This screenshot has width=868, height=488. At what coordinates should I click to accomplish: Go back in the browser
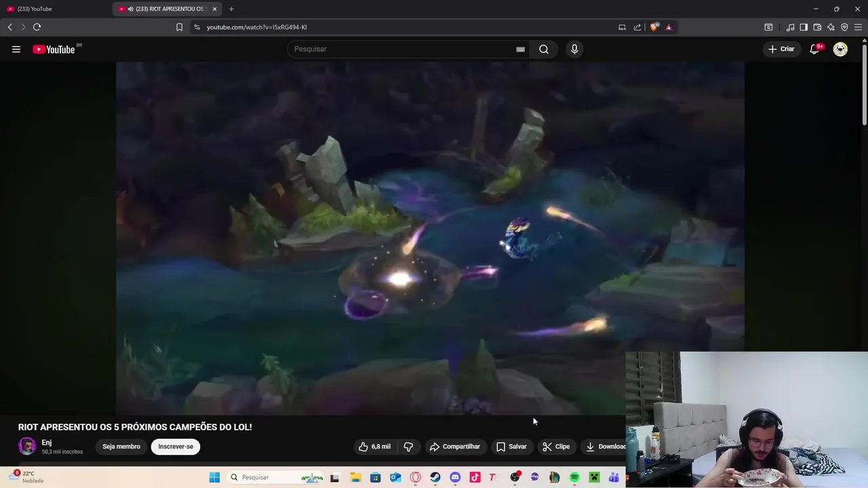click(9, 27)
